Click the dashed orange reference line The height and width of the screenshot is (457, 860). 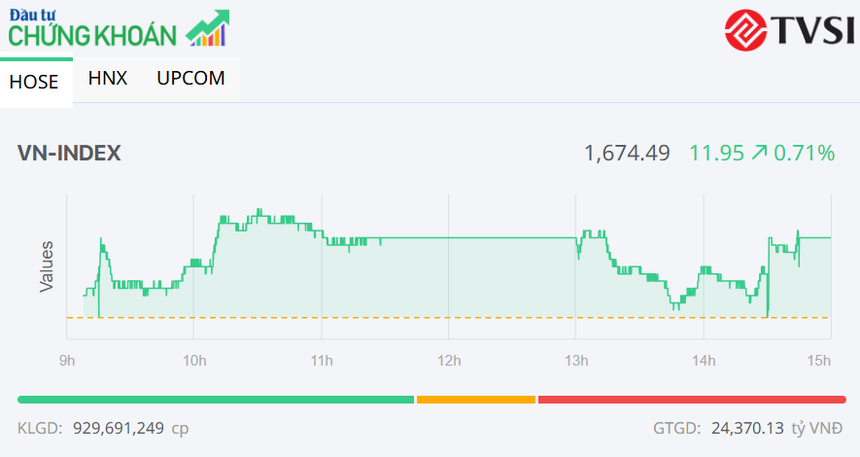pyautogui.click(x=450, y=318)
